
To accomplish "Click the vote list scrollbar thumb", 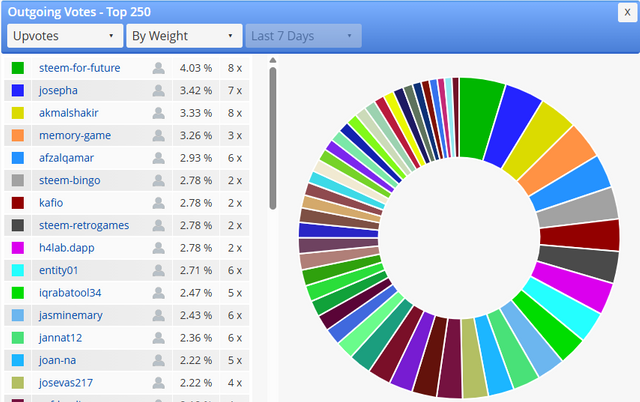I will click(x=273, y=138).
